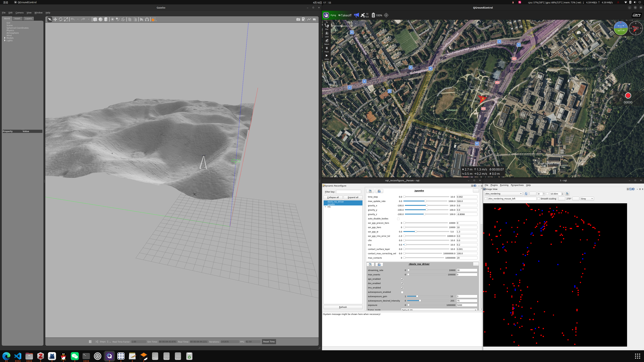The width and height of the screenshot is (644, 362).
Task: Click the Land icon in QGroundControl sidebar
Action: (327, 34)
